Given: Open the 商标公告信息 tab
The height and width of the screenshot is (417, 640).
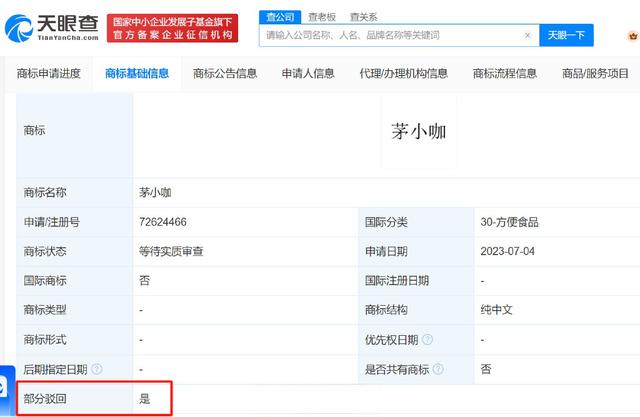Looking at the screenshot, I should point(225,73).
